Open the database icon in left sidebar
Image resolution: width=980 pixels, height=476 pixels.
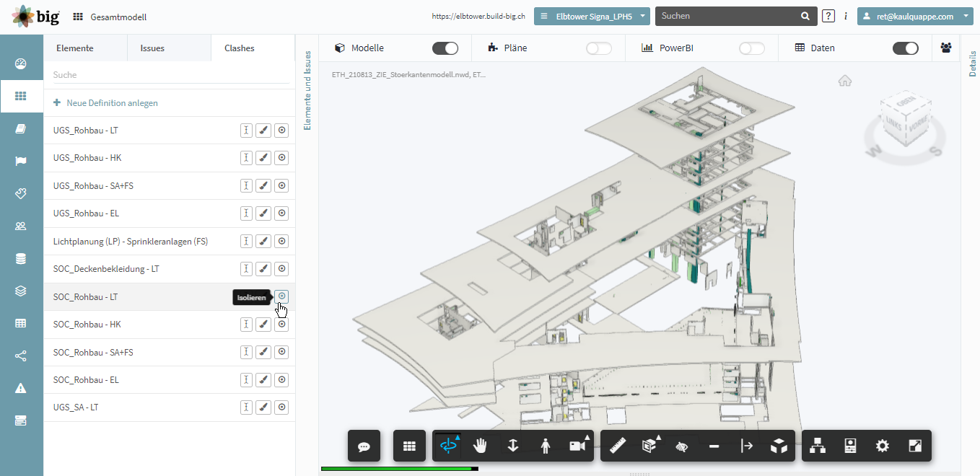(21, 258)
